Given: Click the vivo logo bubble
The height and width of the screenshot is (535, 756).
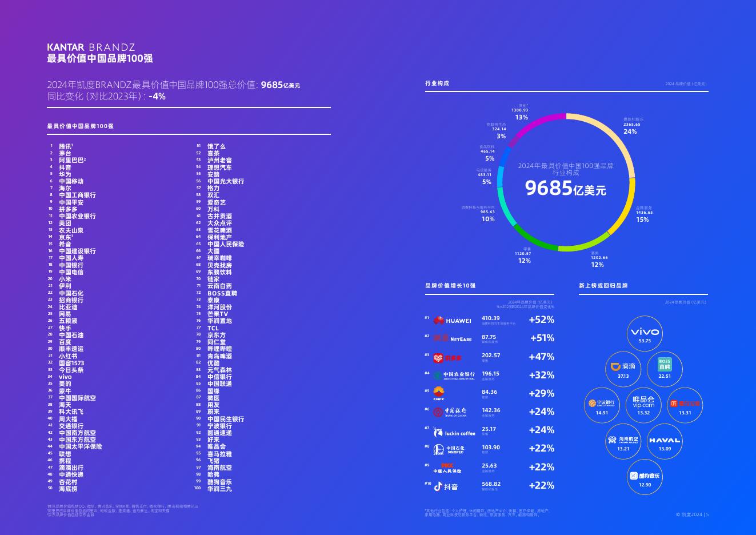Looking at the screenshot, I should (645, 334).
